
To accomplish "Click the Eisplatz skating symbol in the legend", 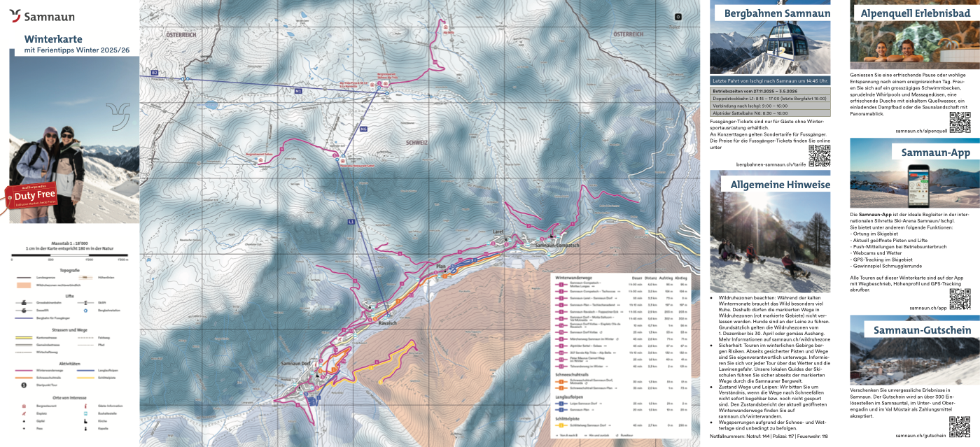I will 24,413.
